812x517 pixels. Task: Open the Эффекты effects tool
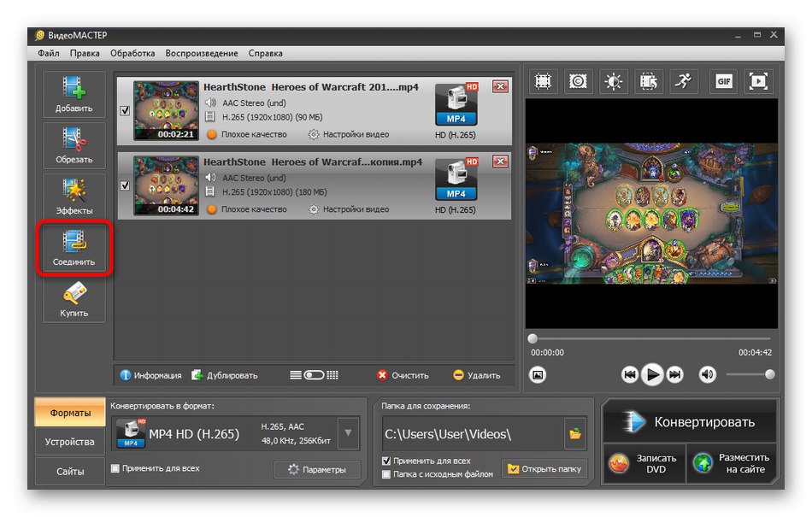(74, 197)
